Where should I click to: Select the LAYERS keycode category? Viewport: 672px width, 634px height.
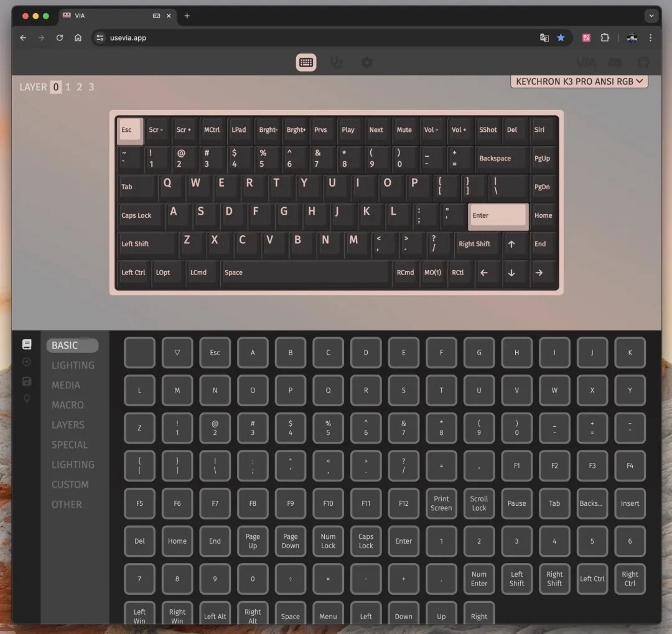point(68,425)
